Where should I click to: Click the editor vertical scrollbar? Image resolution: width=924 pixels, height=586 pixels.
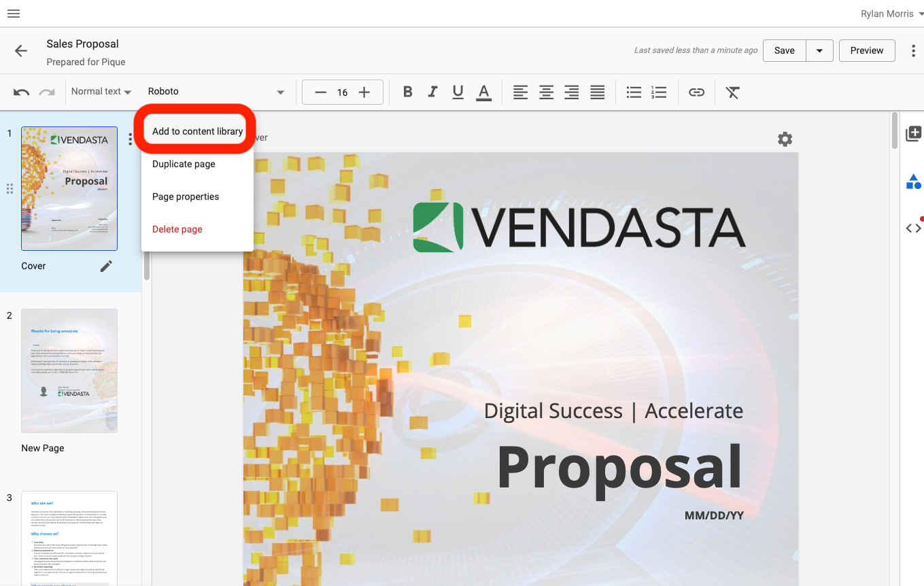tap(895, 131)
